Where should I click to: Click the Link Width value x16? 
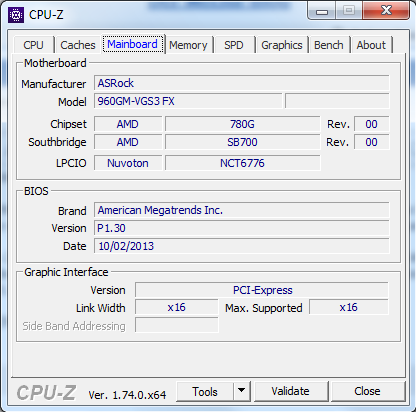[x=177, y=307]
